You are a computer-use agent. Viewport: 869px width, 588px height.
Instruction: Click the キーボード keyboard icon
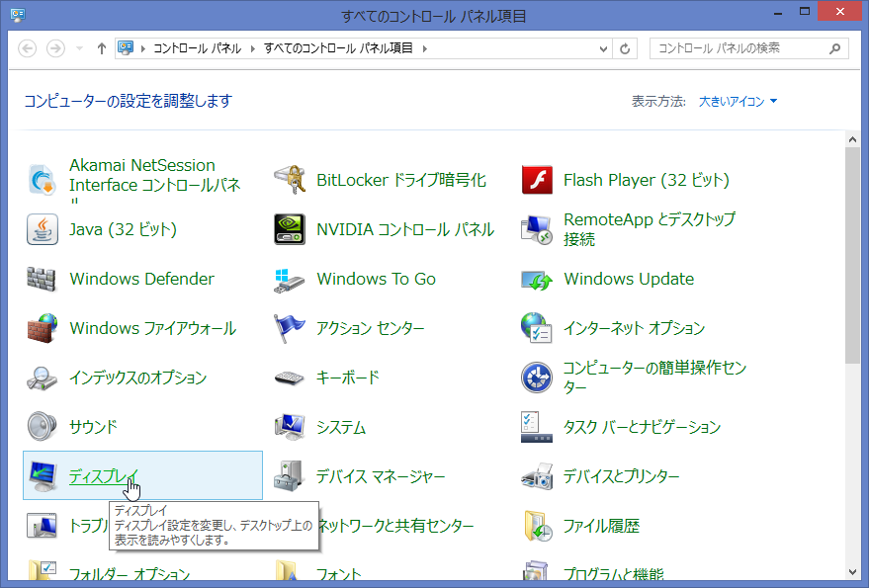click(x=290, y=378)
